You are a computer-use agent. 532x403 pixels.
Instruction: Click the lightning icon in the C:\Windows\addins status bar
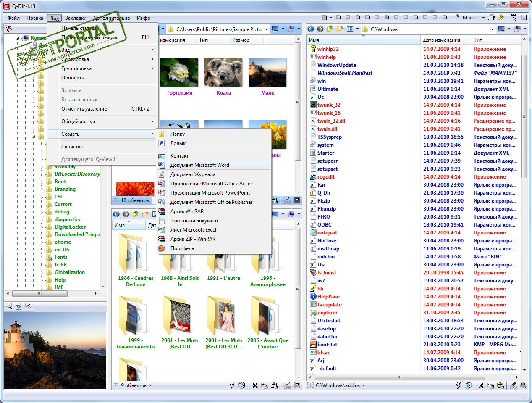coord(458,385)
